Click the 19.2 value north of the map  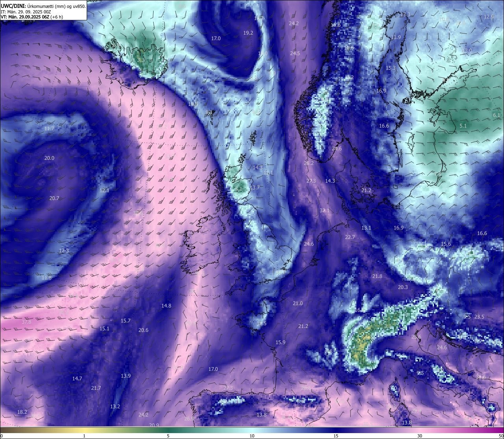[248, 33]
